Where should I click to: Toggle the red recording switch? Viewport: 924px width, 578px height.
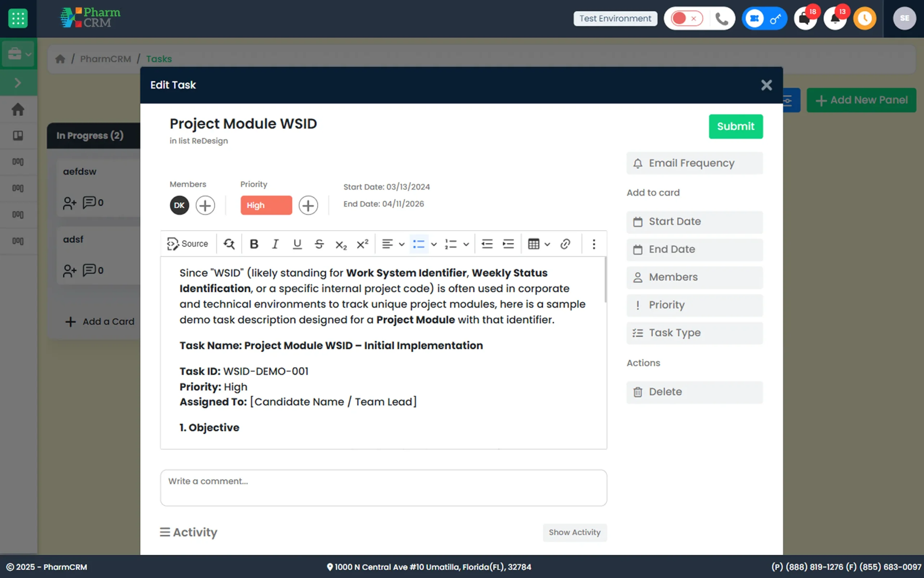pos(687,18)
